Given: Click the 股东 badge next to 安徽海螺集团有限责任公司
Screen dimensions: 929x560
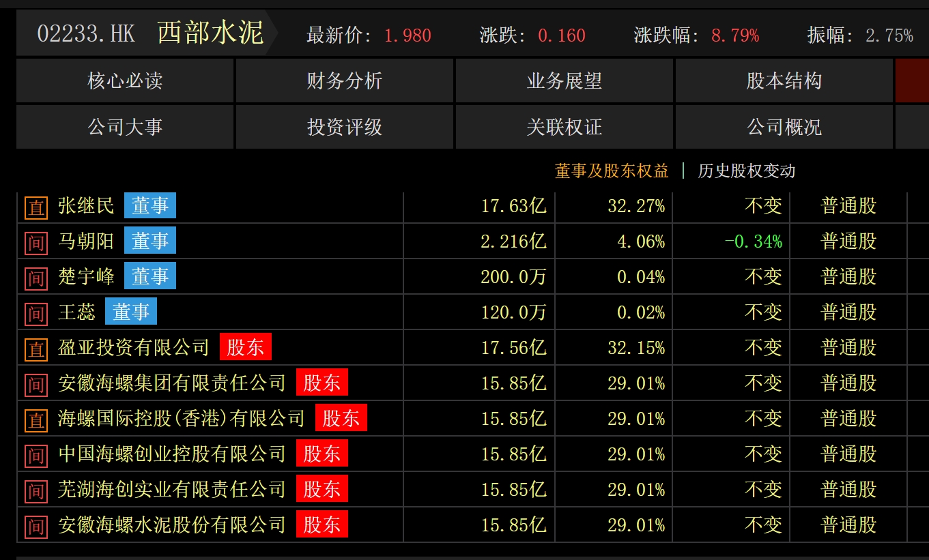Looking at the screenshot, I should [322, 383].
